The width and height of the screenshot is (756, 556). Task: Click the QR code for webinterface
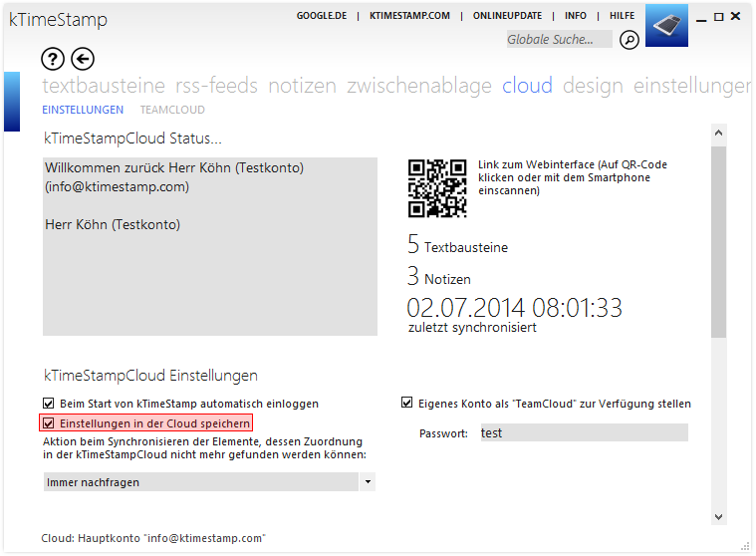pyautogui.click(x=437, y=188)
